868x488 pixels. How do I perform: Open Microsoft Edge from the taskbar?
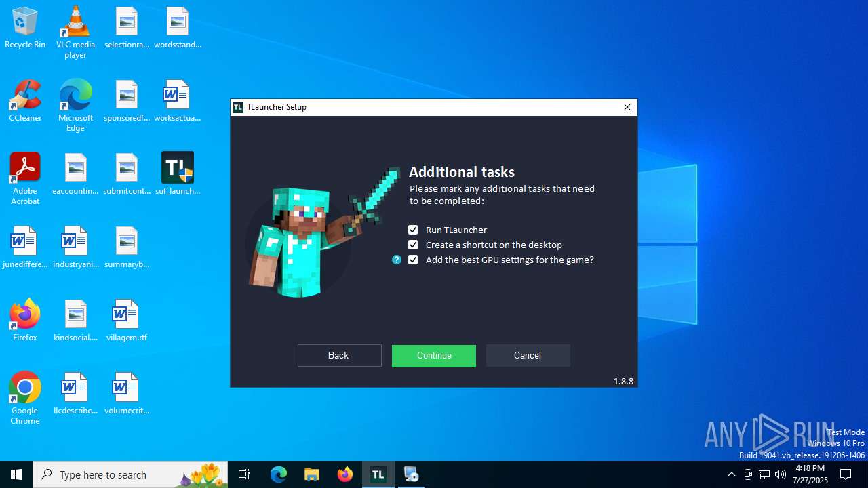[x=279, y=474]
